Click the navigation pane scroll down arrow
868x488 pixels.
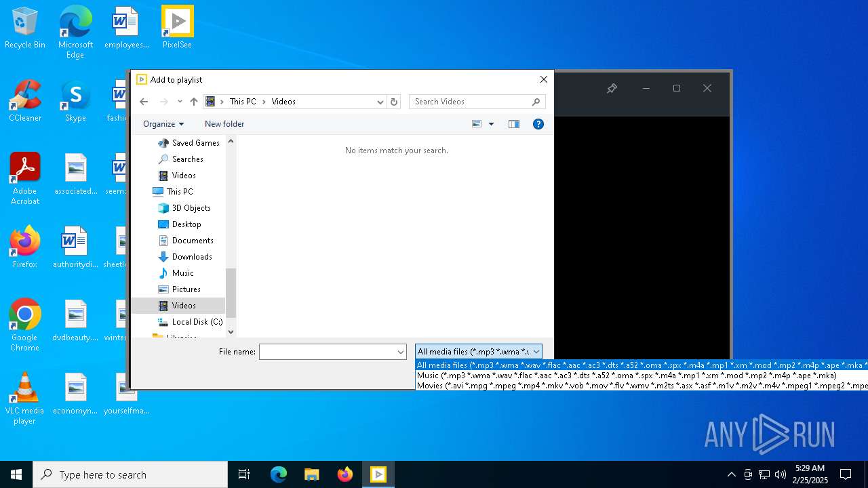click(x=231, y=331)
